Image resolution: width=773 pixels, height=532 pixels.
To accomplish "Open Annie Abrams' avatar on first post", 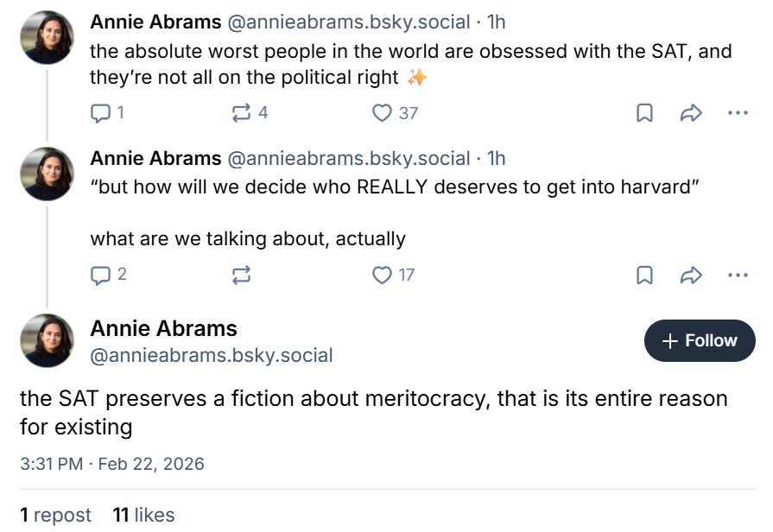I will click(x=47, y=38).
